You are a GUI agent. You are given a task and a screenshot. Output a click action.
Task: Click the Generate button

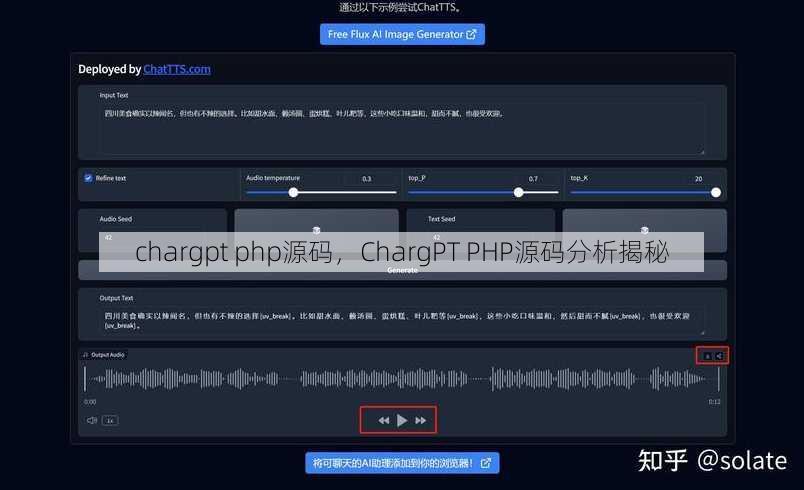pyautogui.click(x=402, y=270)
